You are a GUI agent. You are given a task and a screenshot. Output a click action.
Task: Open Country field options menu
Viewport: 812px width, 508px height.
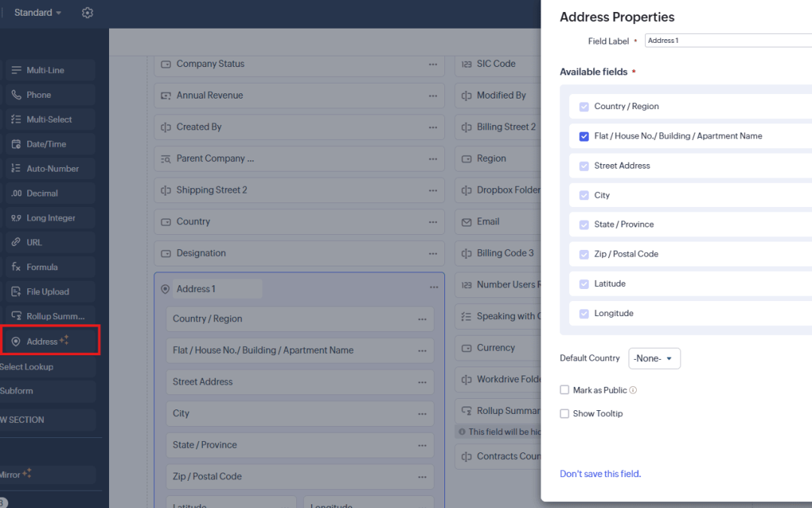433,222
